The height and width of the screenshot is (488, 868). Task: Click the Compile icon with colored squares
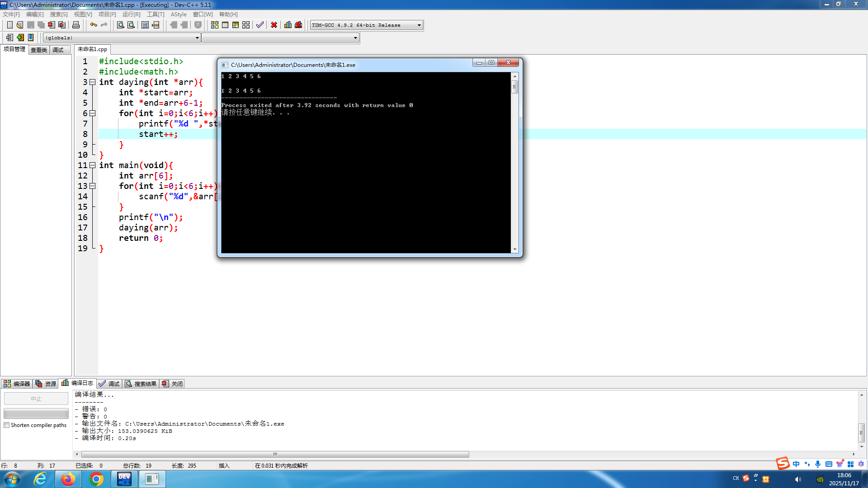click(215, 25)
